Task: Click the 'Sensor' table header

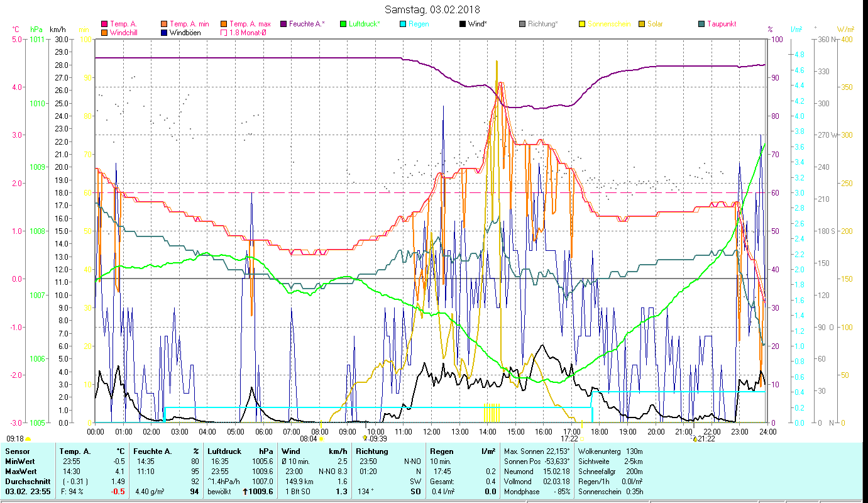Action: [17, 451]
